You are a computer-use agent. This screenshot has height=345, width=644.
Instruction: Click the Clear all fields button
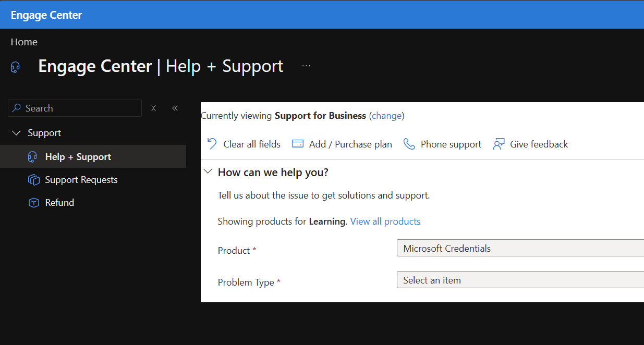click(244, 144)
